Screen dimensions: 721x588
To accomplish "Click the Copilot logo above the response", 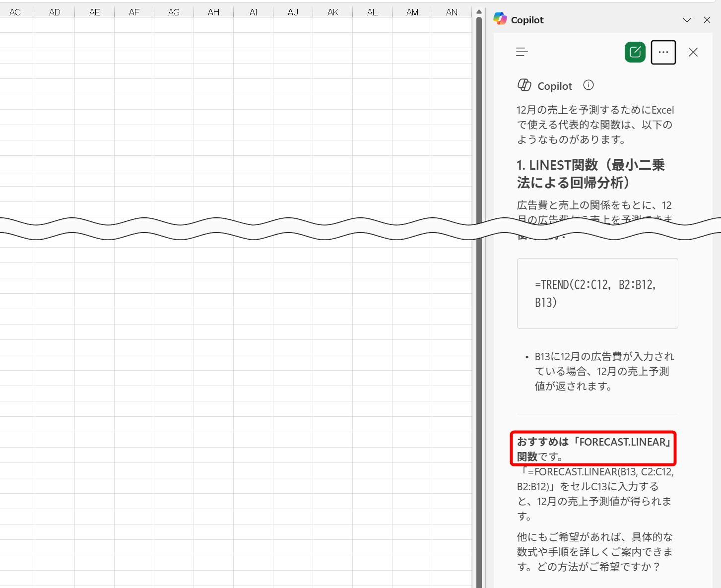I will [x=524, y=85].
